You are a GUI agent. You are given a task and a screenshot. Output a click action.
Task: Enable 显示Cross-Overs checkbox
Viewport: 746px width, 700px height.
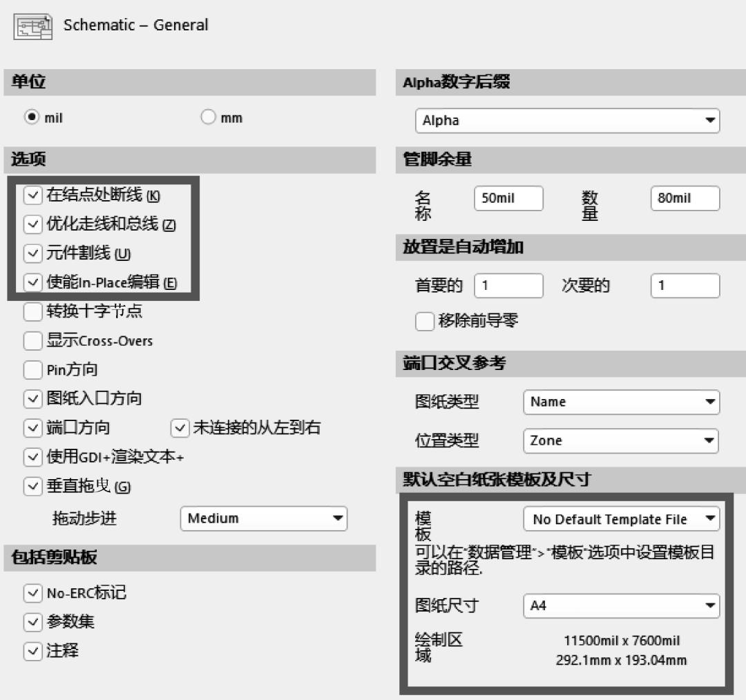(x=33, y=341)
